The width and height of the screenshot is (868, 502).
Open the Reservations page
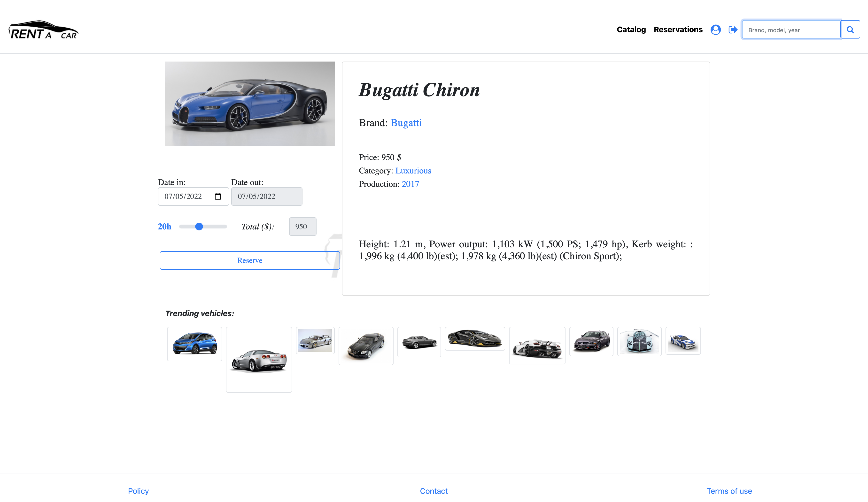click(x=678, y=30)
